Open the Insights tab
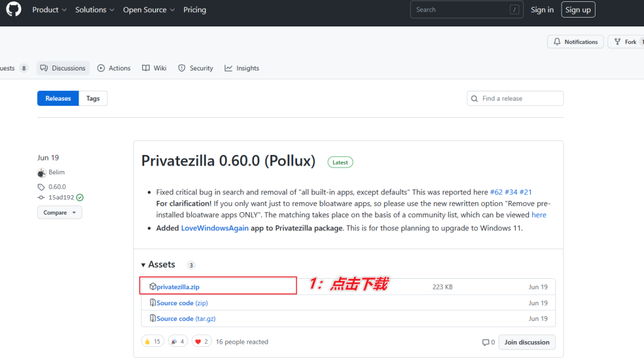The width and height of the screenshot is (644, 362). click(x=242, y=68)
